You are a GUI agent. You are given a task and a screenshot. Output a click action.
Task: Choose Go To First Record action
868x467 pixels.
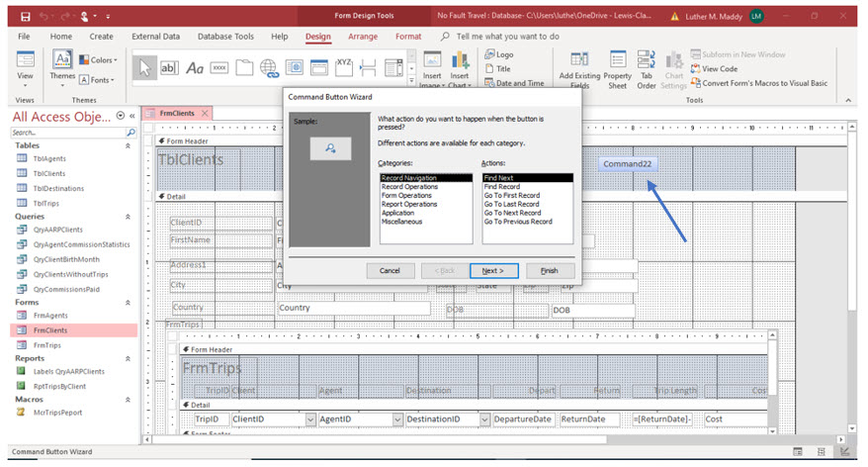tap(512, 196)
